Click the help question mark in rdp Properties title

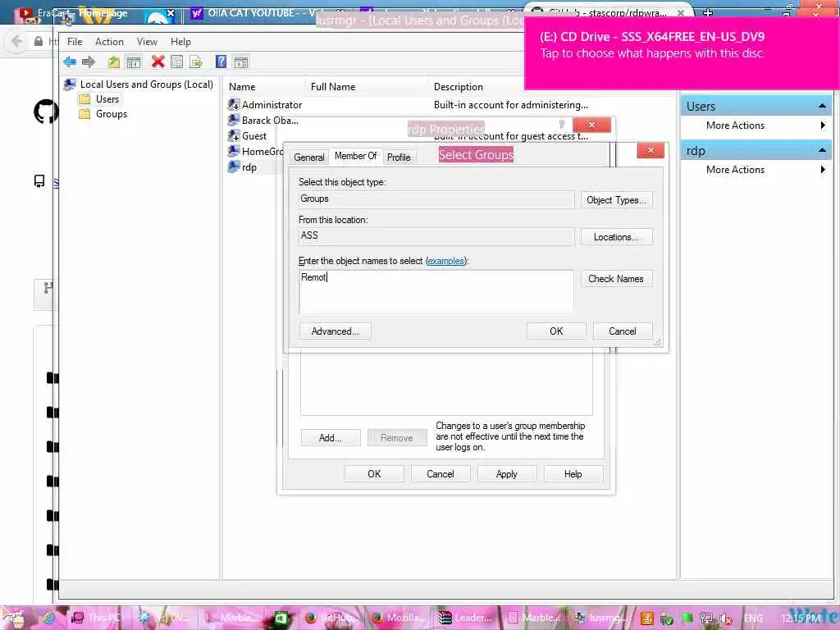[x=561, y=125]
